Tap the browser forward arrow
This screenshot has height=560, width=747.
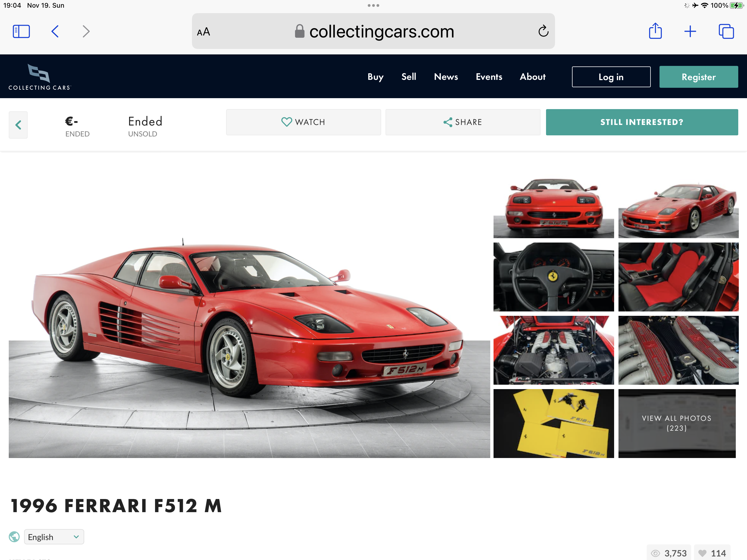(x=86, y=31)
